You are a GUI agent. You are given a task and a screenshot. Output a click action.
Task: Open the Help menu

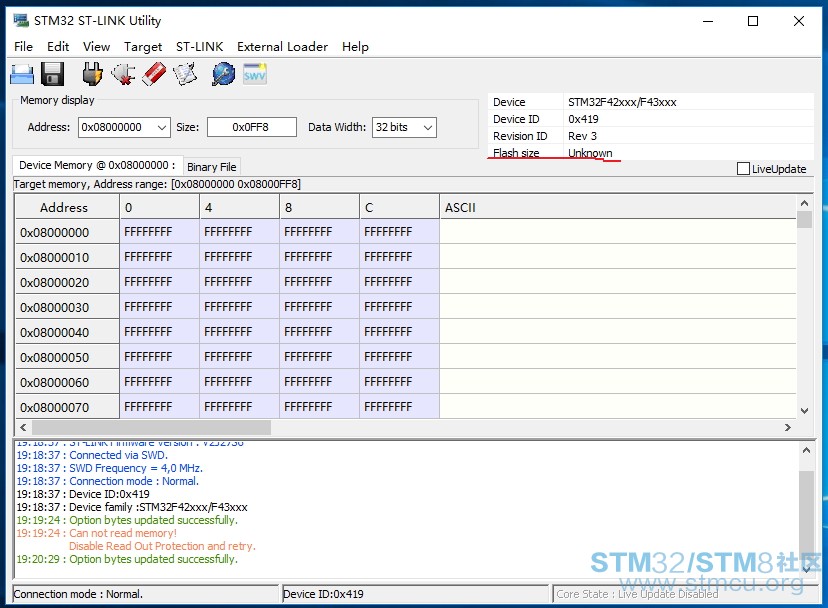pos(355,46)
